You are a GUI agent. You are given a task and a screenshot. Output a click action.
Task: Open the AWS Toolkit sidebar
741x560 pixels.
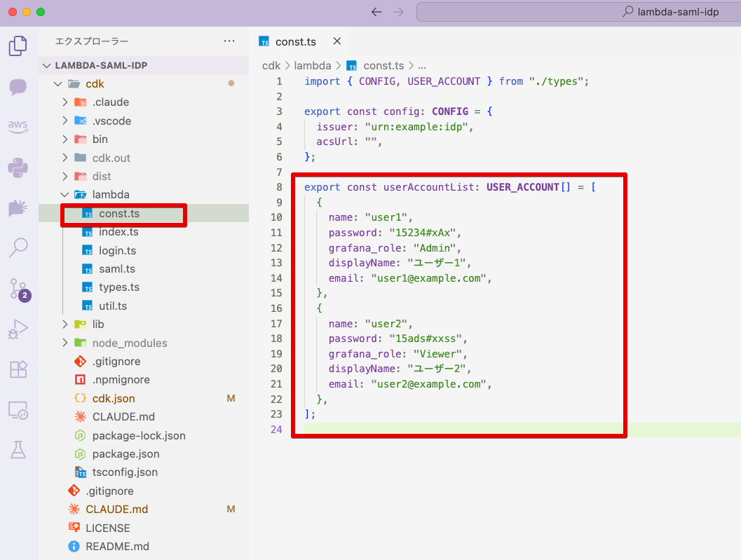18,127
